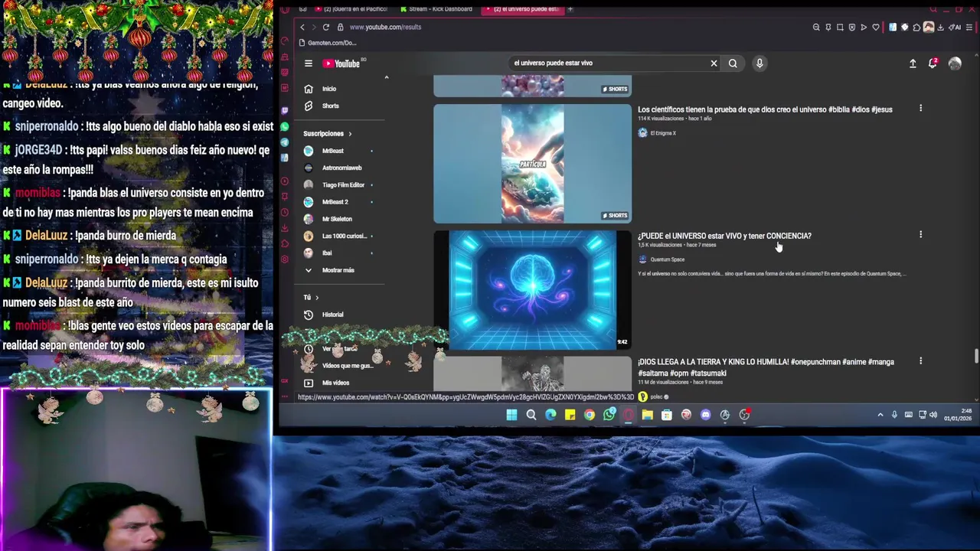Open title ¿PUEDE el UNIVERSO estar VIVO y tener CONCIENCIA?
This screenshot has height=551, width=980.
pyautogui.click(x=724, y=236)
